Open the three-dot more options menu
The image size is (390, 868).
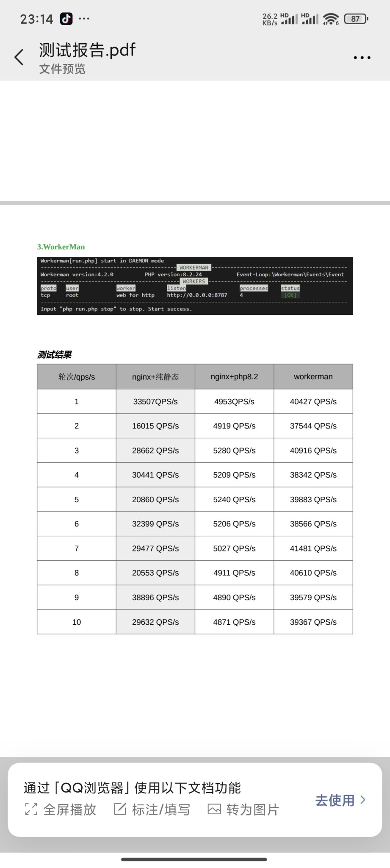(x=362, y=57)
